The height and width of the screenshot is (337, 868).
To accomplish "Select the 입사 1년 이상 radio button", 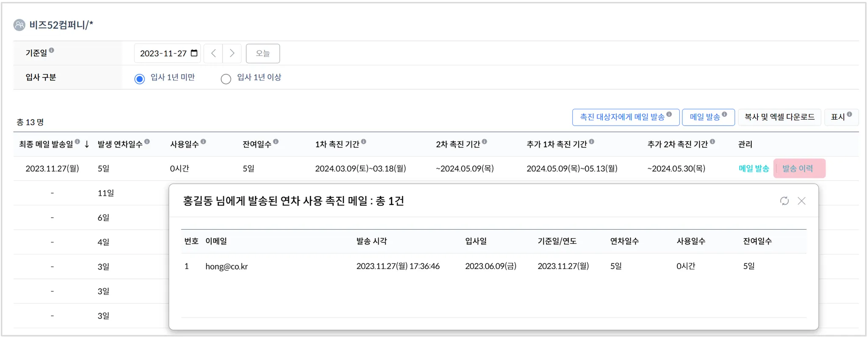I will coord(226,79).
